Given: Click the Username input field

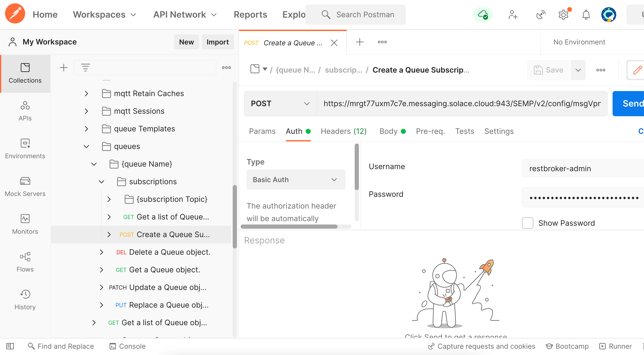Looking at the screenshot, I should (583, 168).
